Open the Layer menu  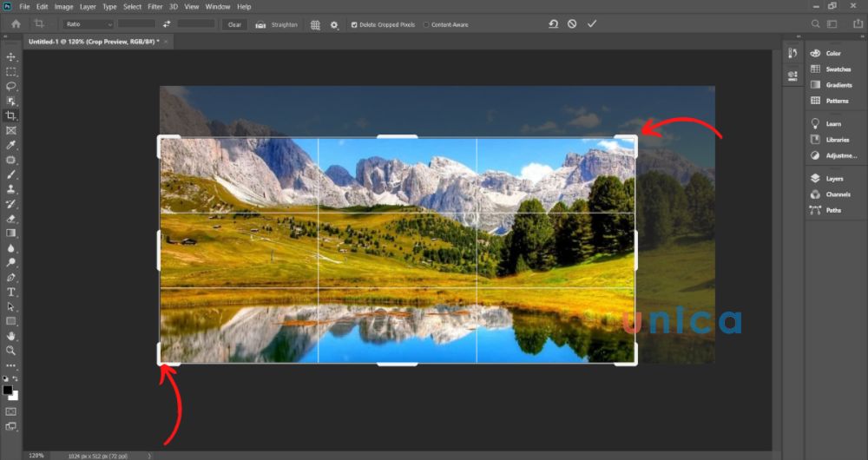(x=88, y=7)
